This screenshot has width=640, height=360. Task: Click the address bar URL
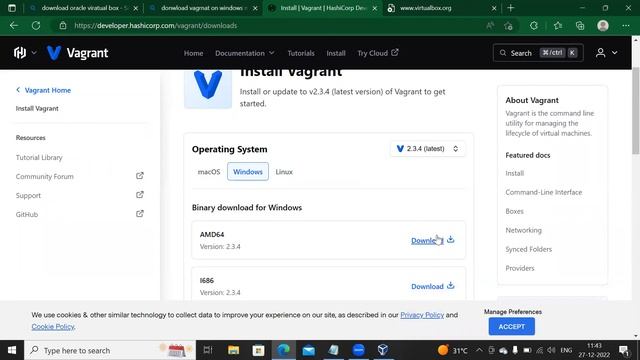tap(156, 26)
